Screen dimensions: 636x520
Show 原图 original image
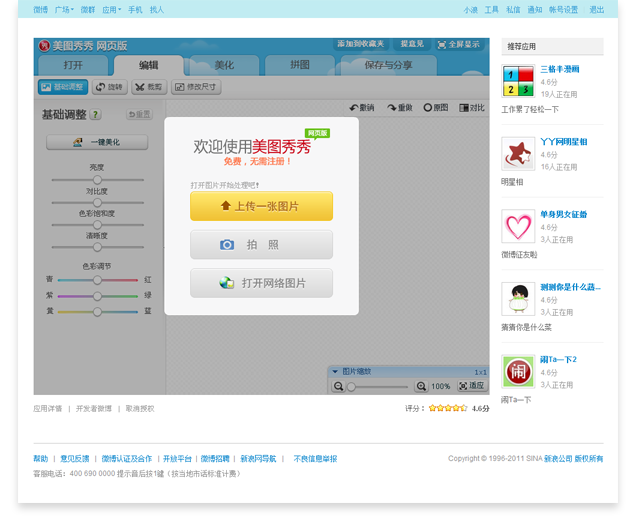pos(436,107)
